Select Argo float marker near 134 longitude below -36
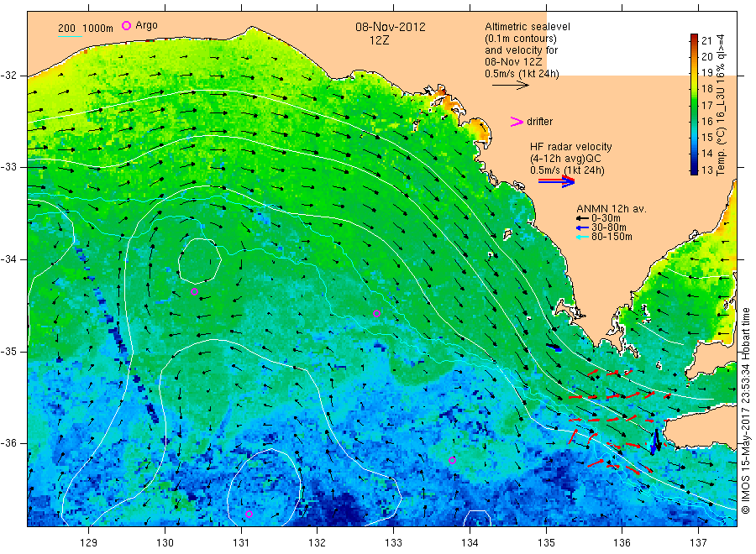 tap(452, 461)
